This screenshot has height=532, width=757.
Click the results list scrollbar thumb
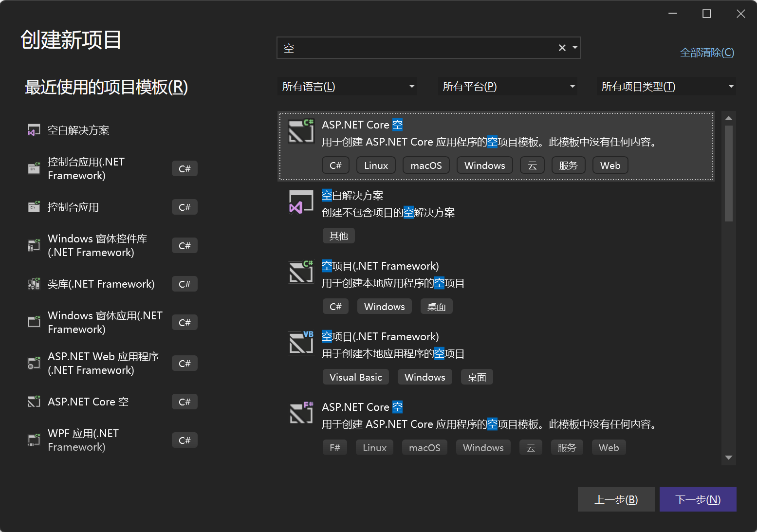[728, 173]
